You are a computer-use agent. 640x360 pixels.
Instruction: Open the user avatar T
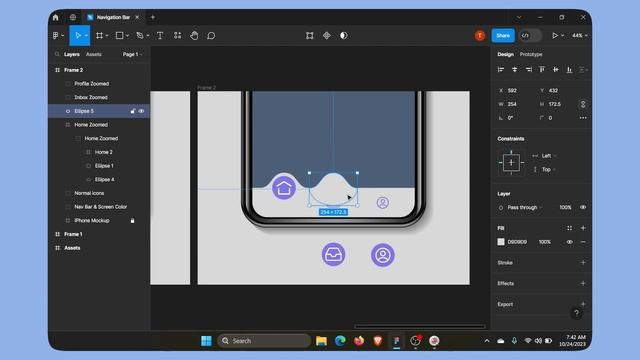coord(480,36)
